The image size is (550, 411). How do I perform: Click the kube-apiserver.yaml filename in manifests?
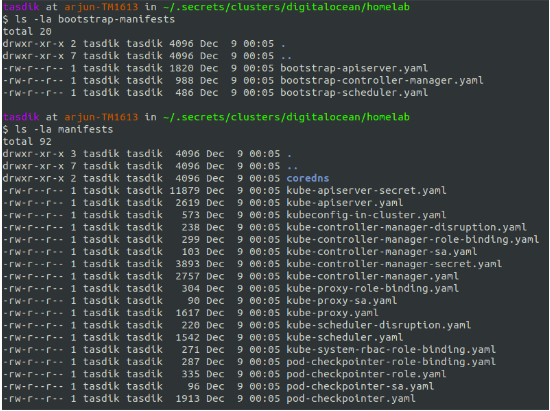click(345, 203)
